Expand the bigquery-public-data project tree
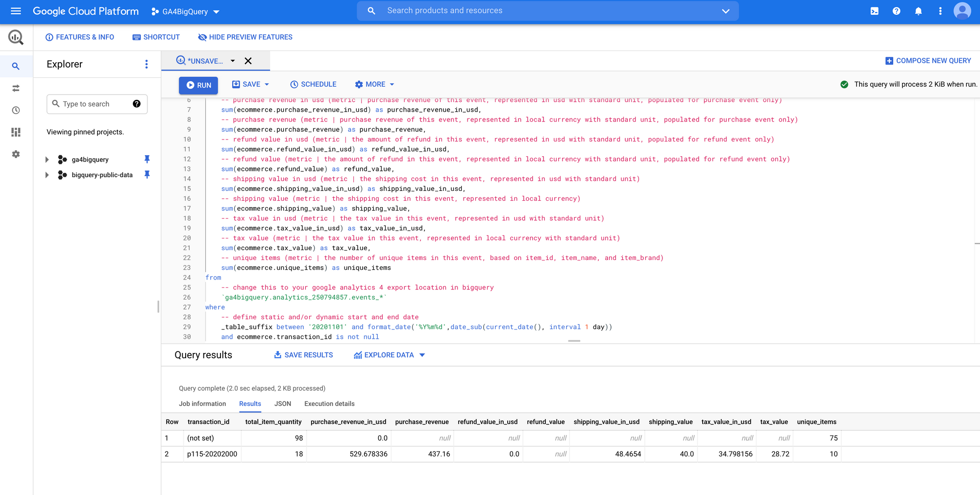This screenshot has height=495, width=980. (x=47, y=175)
